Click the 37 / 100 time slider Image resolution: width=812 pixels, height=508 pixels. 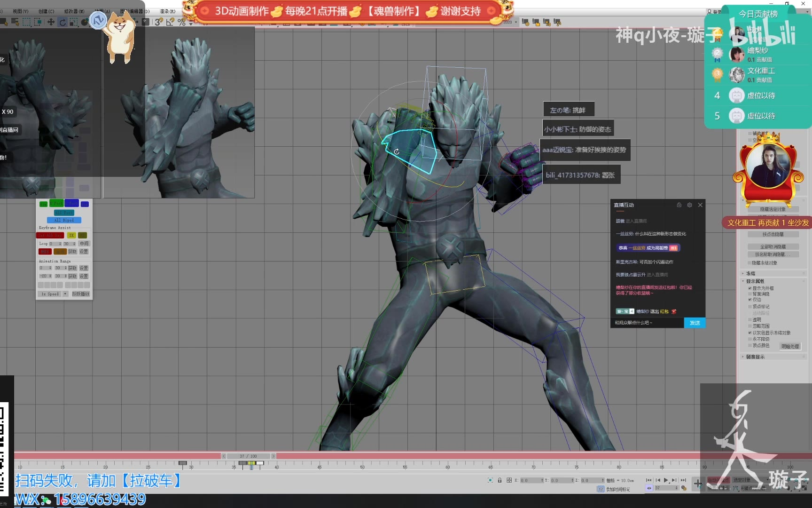248,456
